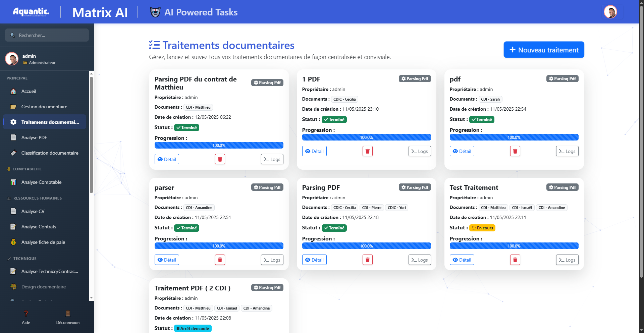644x333 pixels.
Task: Select Analyse Comptable in sidebar
Action: 41,182
